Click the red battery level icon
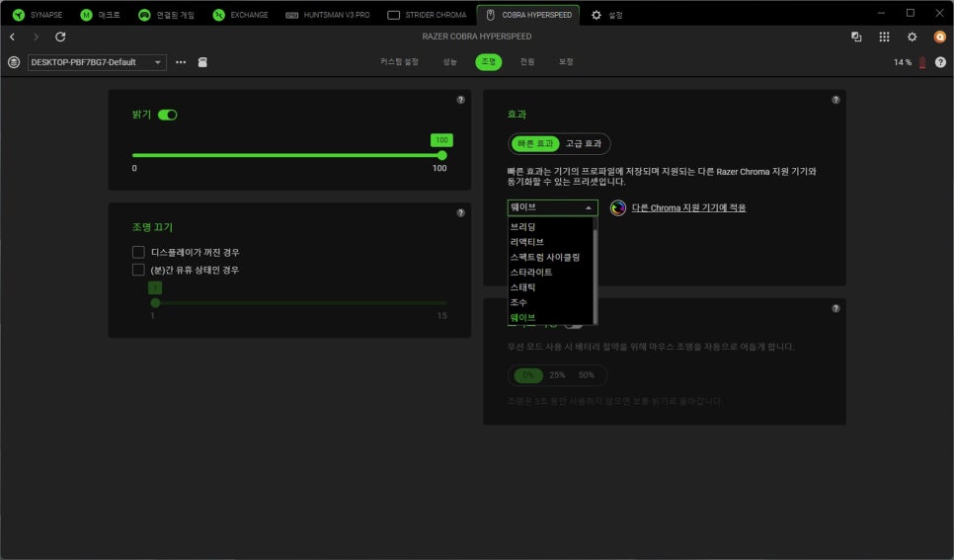Viewport: 954px width, 560px height. (x=922, y=62)
